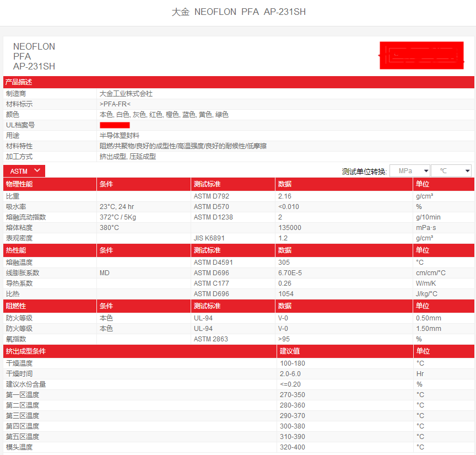Click the 测试单位转换 label
The width and height of the screenshot is (476, 455).
(364, 172)
